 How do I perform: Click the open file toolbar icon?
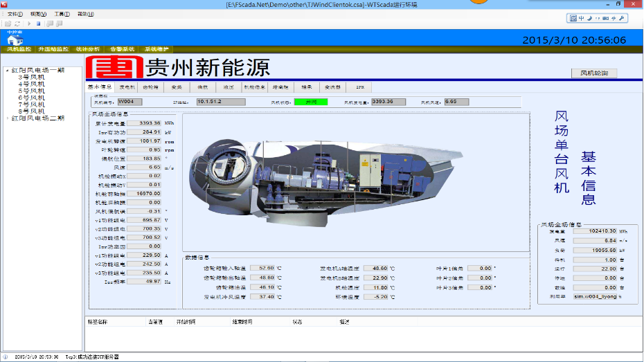point(8,24)
